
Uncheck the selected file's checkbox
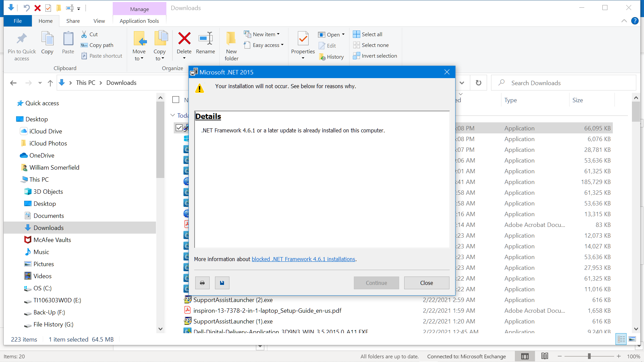(179, 128)
